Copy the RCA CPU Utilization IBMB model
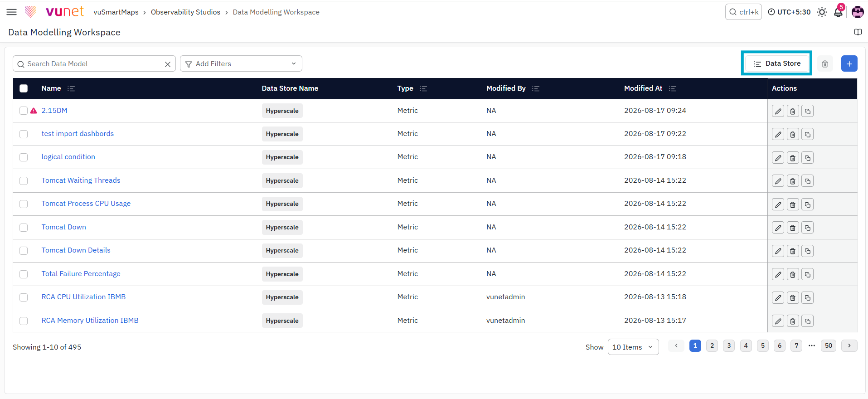Screen dimensions: 868x399 (x=807, y=298)
